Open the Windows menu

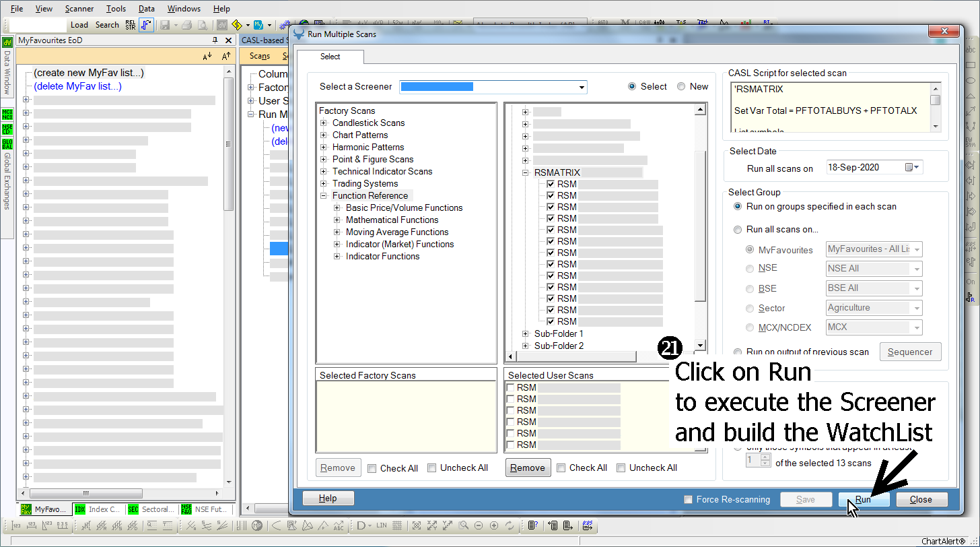point(184,9)
